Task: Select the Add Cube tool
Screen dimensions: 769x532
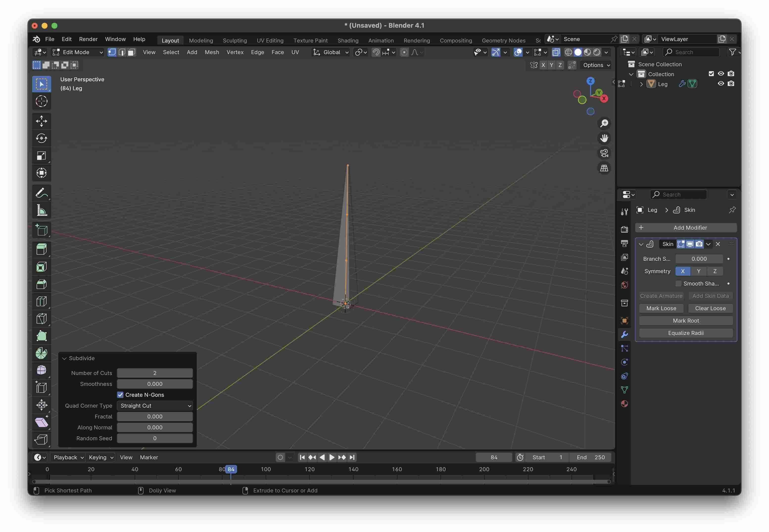Action: [41, 230]
